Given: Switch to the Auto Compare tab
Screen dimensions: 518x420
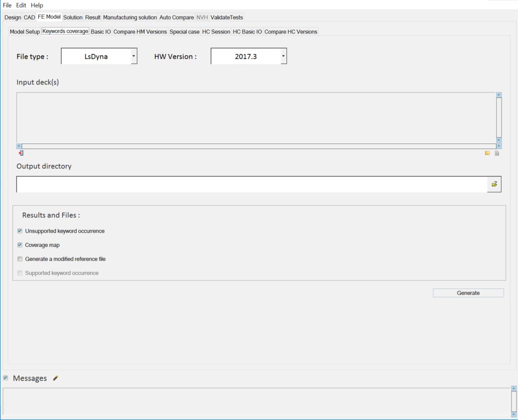Looking at the screenshot, I should (176, 17).
